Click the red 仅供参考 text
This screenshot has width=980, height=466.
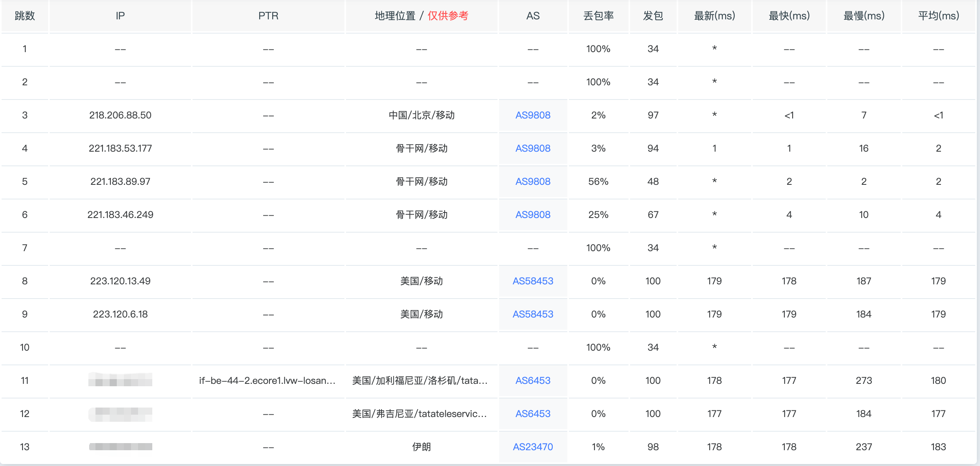(448, 16)
